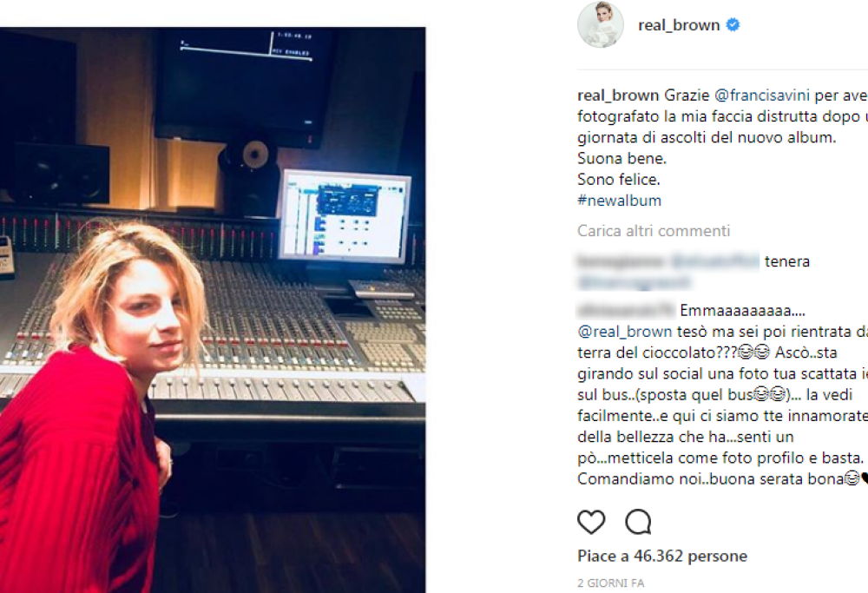The width and height of the screenshot is (868, 593).
Task: Open real_brown profile from the post header
Action: 679,25
